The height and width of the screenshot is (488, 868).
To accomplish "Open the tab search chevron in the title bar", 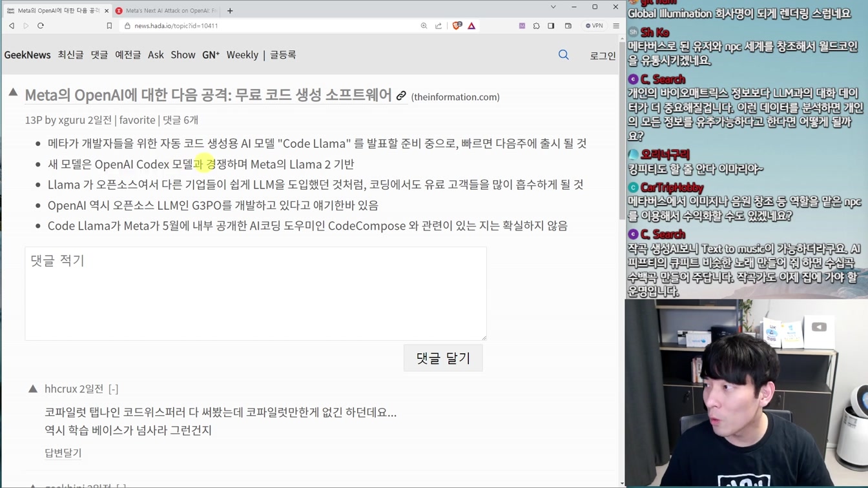I will 553,7.
